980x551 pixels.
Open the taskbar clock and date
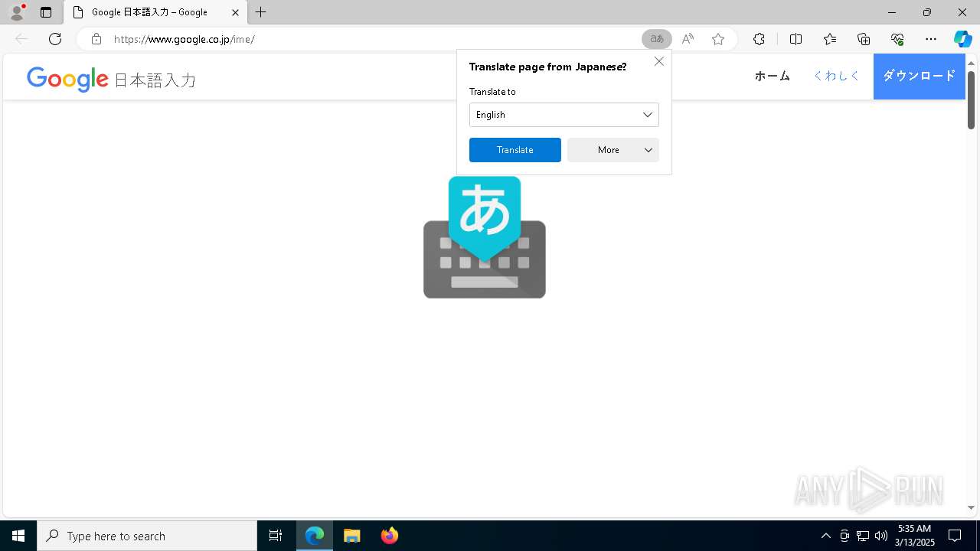point(915,536)
